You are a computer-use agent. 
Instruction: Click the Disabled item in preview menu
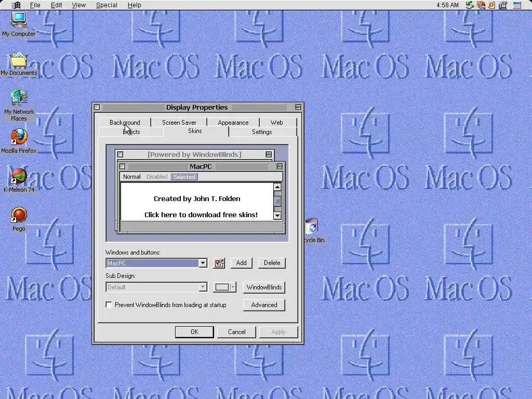[157, 177]
